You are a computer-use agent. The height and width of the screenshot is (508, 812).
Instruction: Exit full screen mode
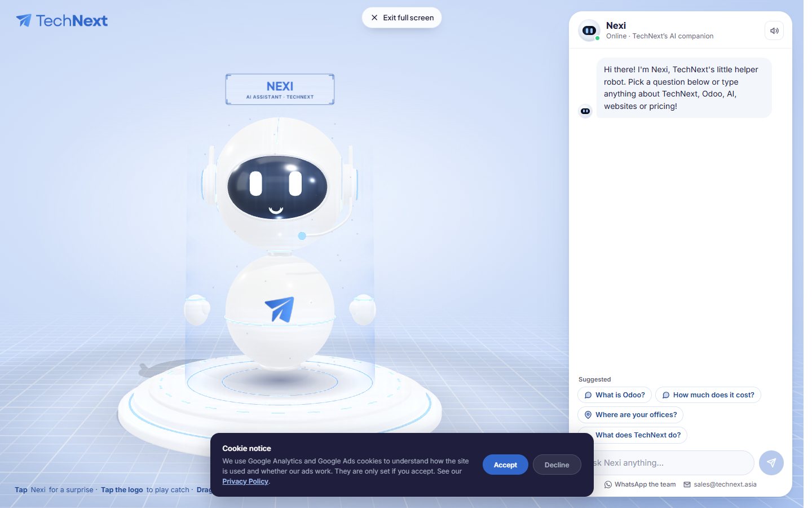(x=401, y=17)
